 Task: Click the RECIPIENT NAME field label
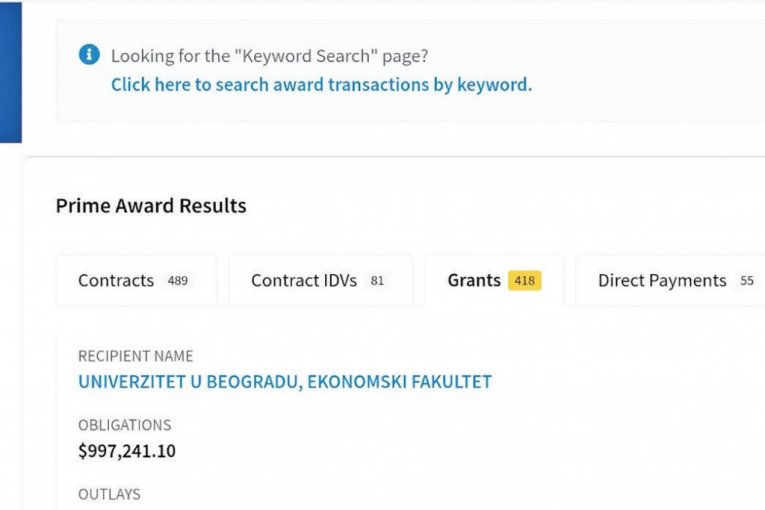click(x=136, y=355)
